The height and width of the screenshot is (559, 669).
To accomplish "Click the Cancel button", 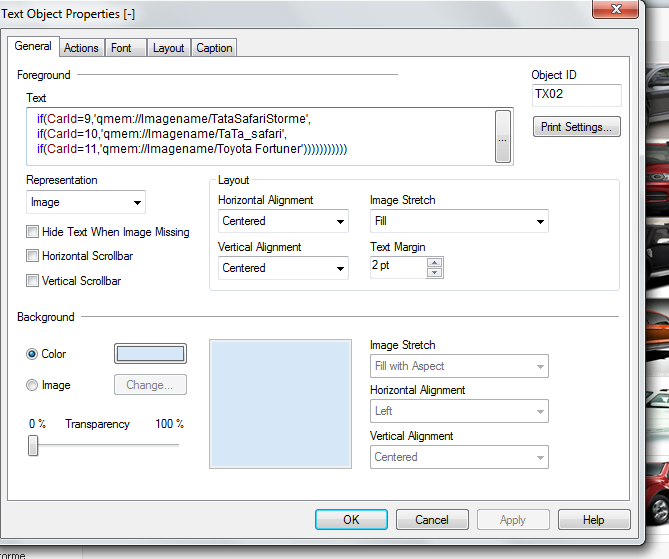I will pyautogui.click(x=432, y=520).
